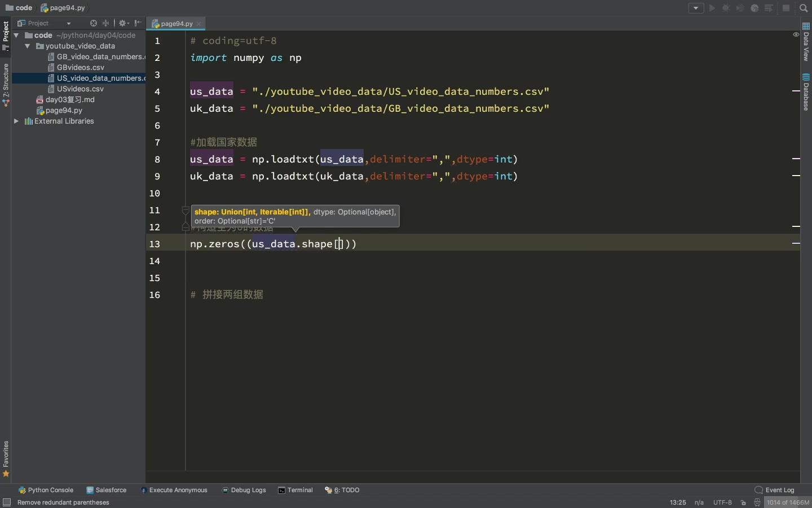Close the page94.py editor tab
812x508 pixels.
pyautogui.click(x=199, y=24)
